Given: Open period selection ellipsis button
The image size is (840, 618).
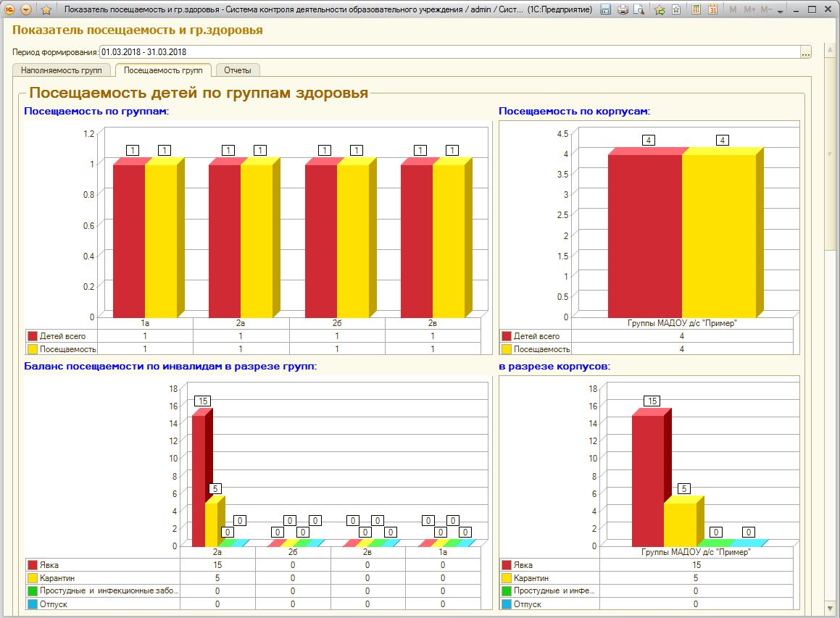Looking at the screenshot, I should pyautogui.click(x=806, y=52).
